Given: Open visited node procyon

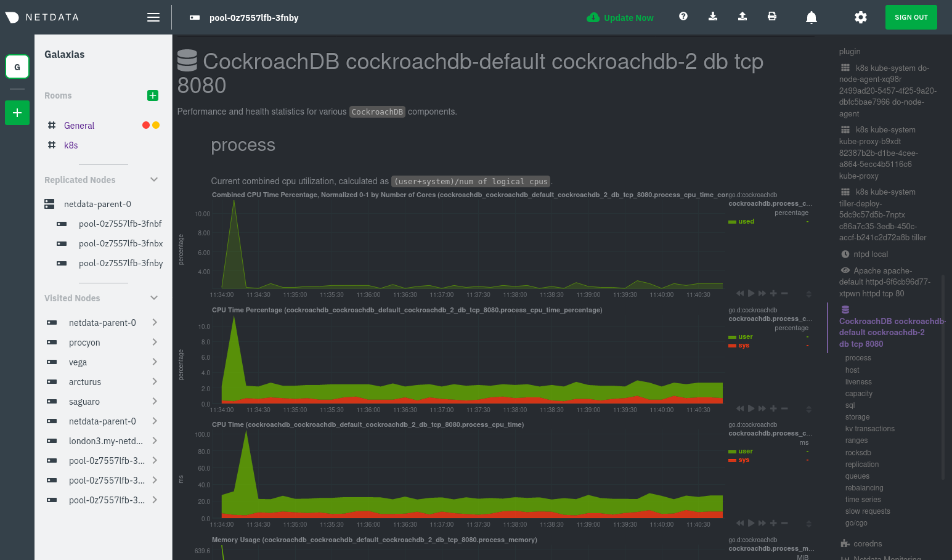Looking at the screenshot, I should click(84, 343).
